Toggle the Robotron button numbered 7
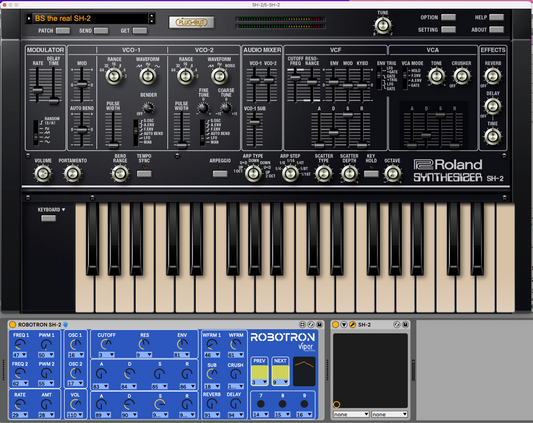 [x=261, y=404]
